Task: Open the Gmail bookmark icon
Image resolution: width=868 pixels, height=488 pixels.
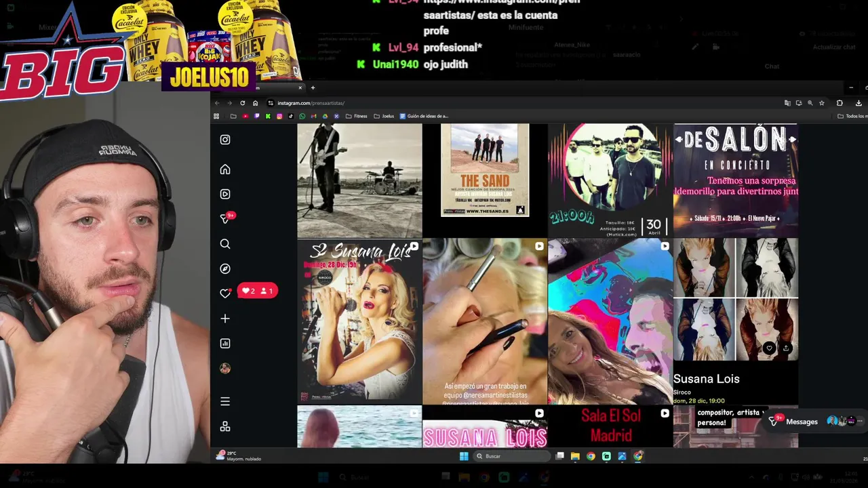Action: (x=313, y=116)
